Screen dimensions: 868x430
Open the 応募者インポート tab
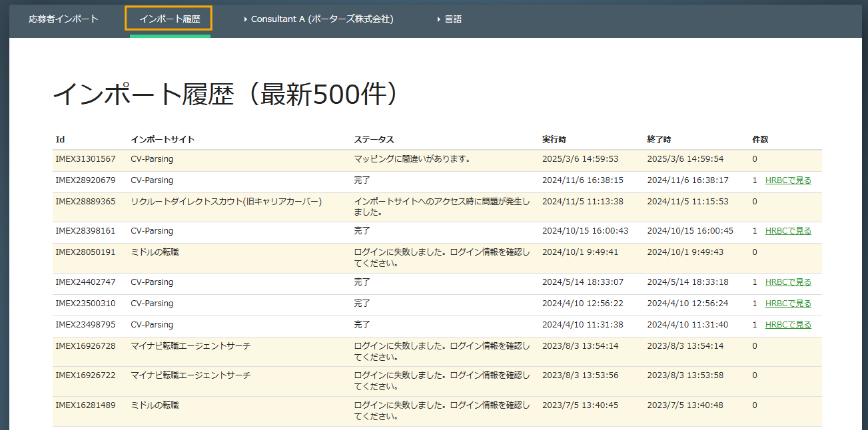(63, 19)
